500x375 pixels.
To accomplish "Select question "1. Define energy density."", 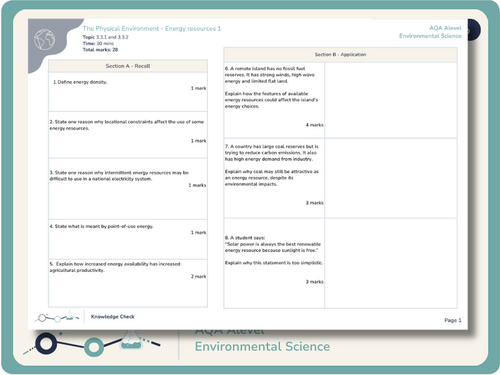I will 80,82.
